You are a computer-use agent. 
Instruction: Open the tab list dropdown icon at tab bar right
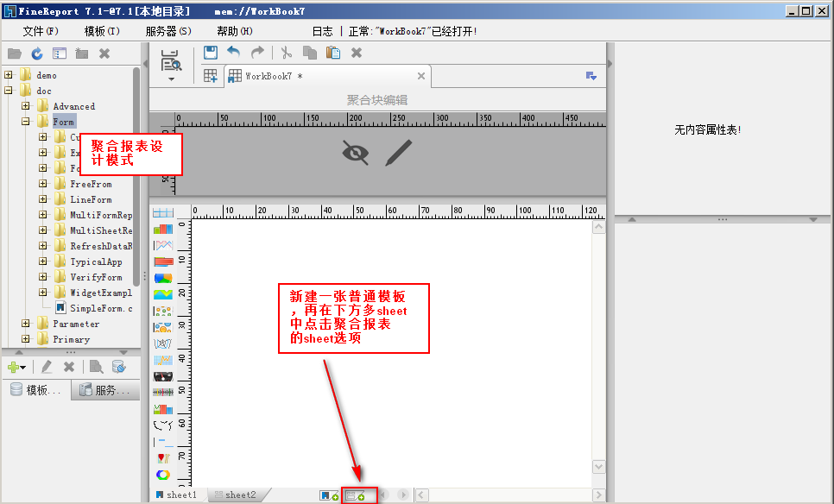click(x=591, y=76)
